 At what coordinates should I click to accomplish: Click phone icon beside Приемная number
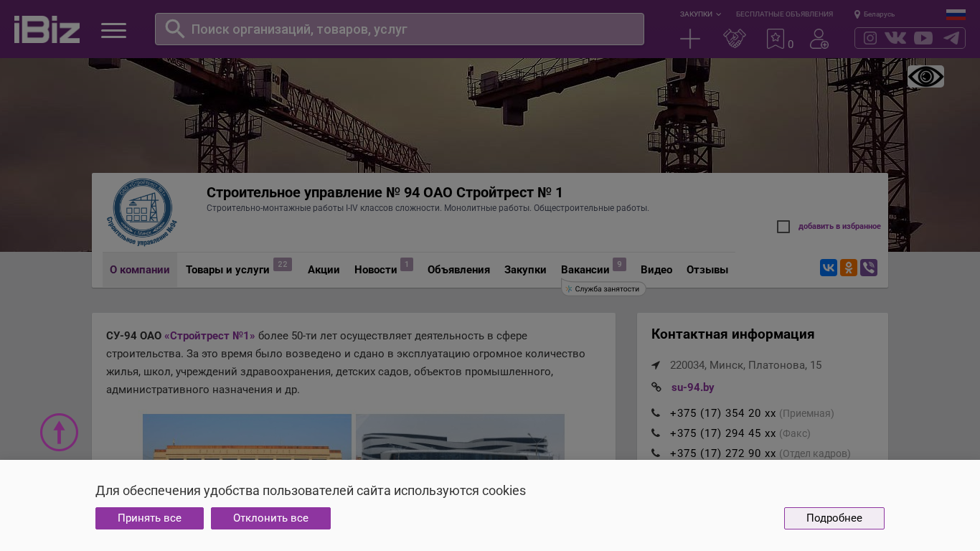656,413
